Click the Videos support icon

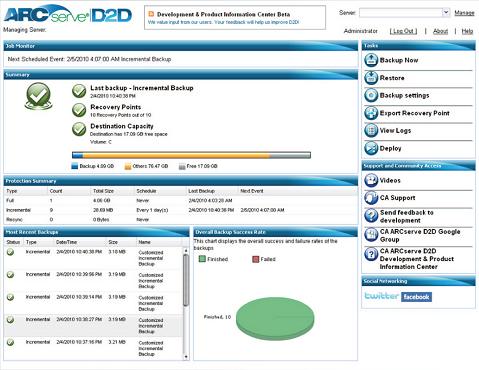(x=371, y=180)
